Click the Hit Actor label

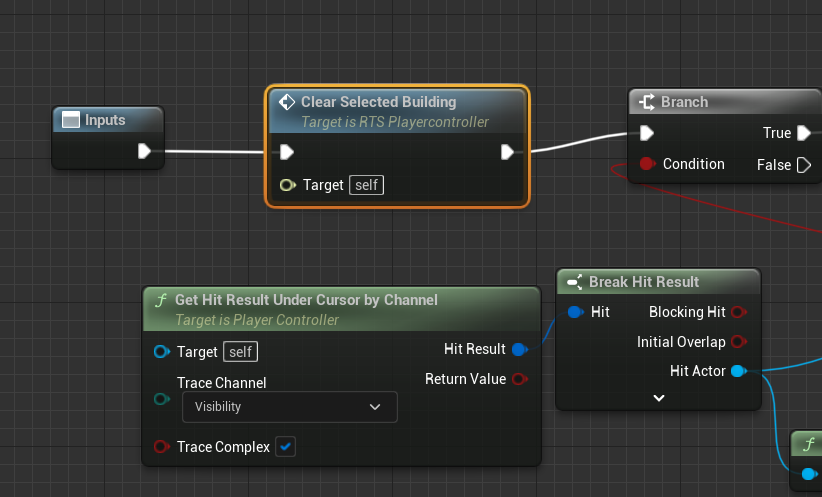[x=698, y=371]
